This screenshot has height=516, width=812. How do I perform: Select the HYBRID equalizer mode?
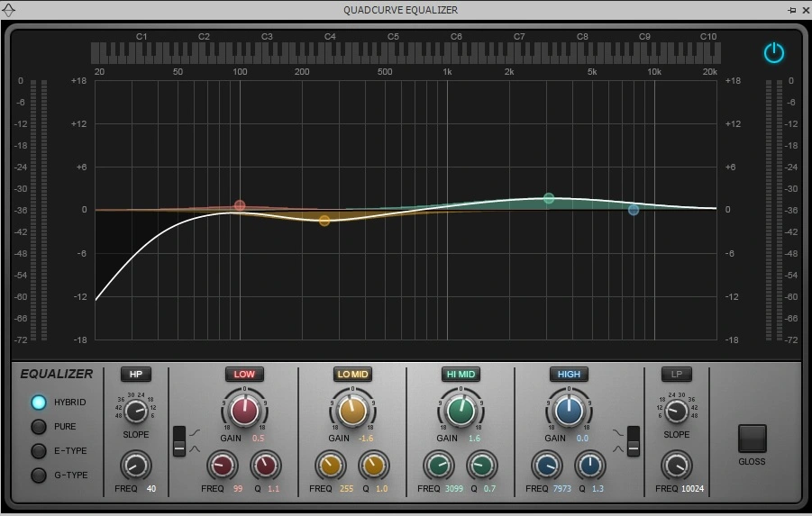pos(39,403)
